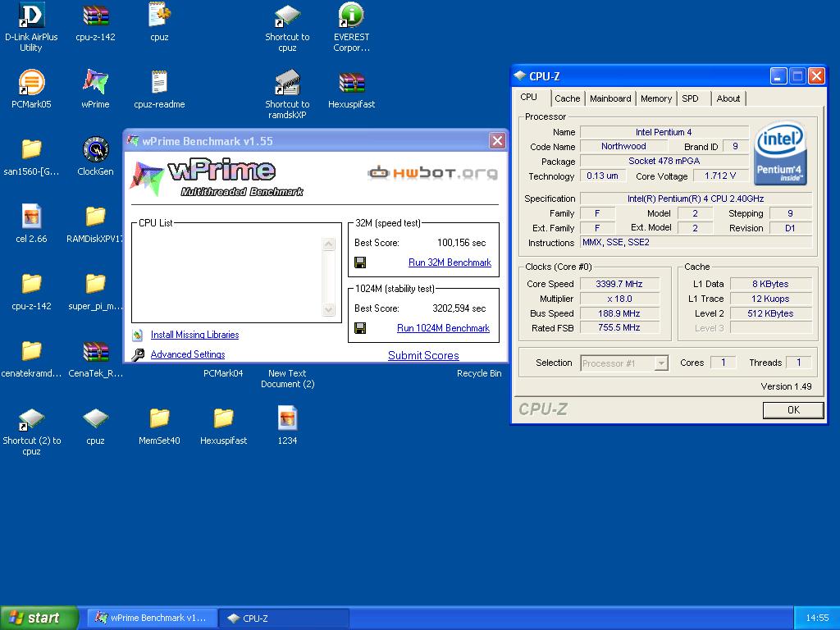Switch to the CPU tab in CPU-Z
This screenshot has width=840, height=630.
(x=529, y=98)
